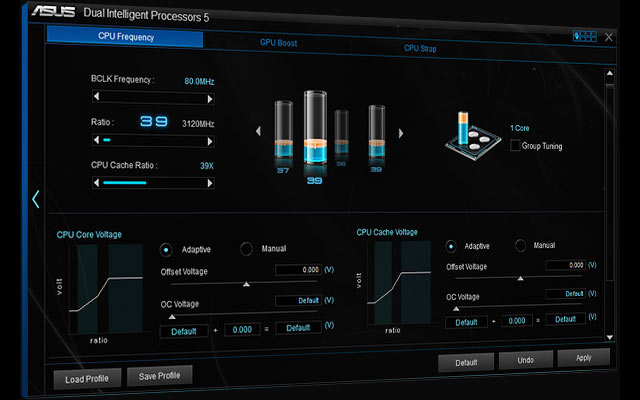Select the rightmost core cylinder in the carousel

[376, 135]
